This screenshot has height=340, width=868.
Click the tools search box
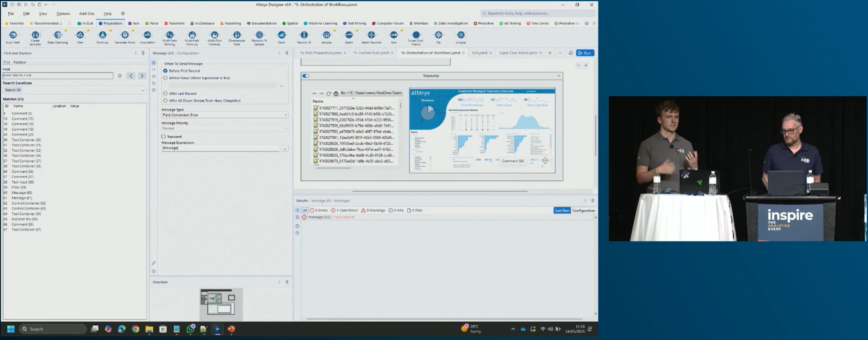click(x=537, y=13)
